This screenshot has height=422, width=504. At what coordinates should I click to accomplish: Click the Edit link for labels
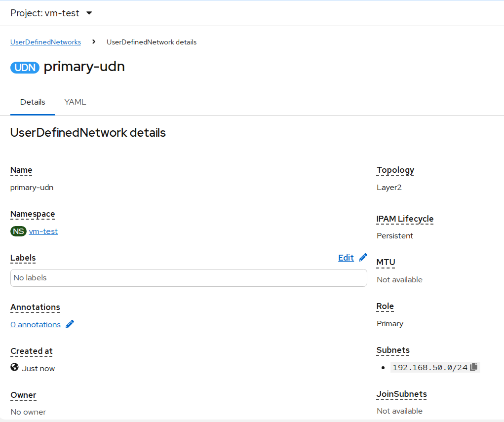(x=346, y=258)
